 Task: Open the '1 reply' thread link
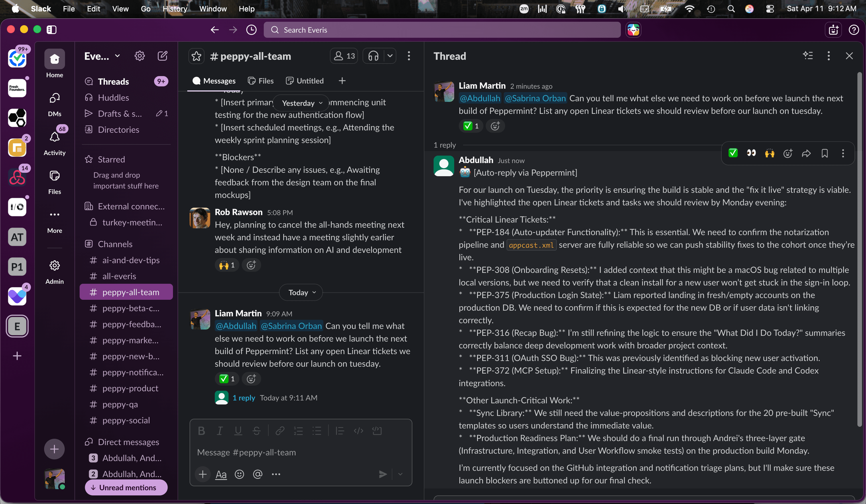pyautogui.click(x=244, y=398)
